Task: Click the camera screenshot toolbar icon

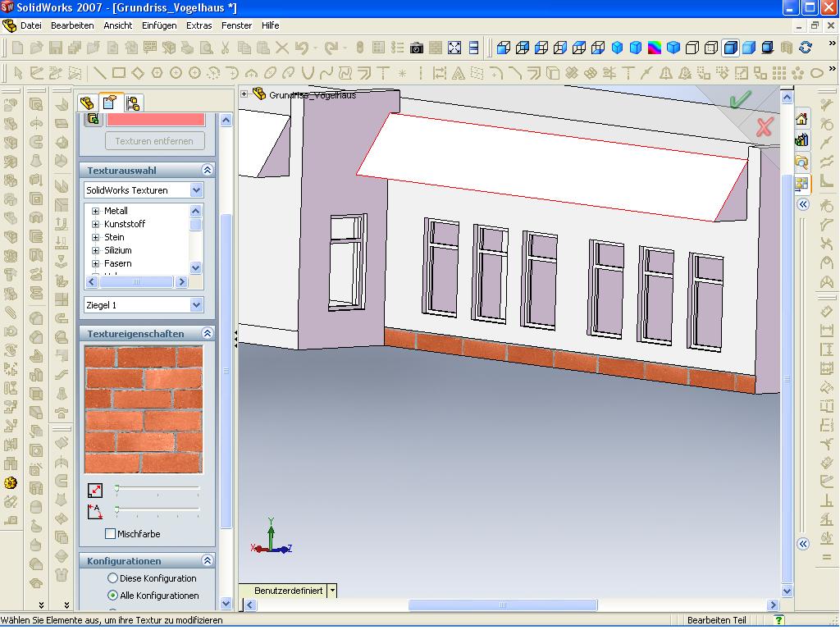Action: click(417, 48)
